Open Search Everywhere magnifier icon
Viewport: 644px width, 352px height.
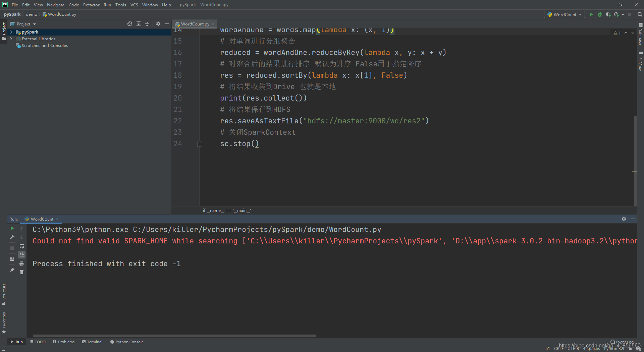click(x=640, y=14)
